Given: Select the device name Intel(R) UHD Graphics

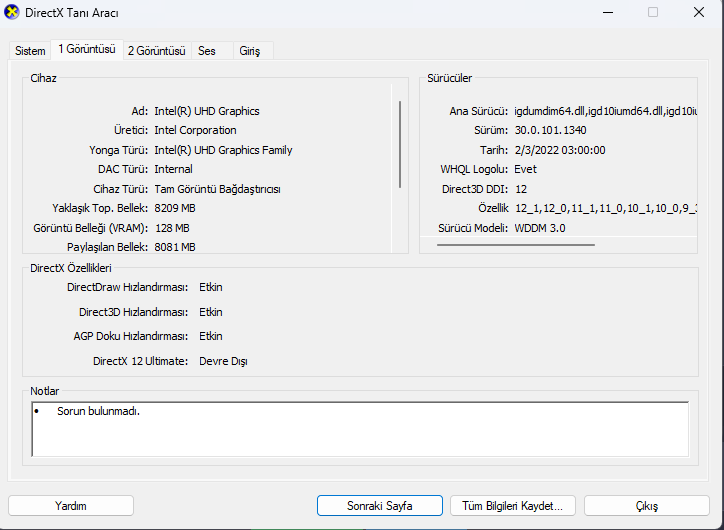Looking at the screenshot, I should coord(207,111).
